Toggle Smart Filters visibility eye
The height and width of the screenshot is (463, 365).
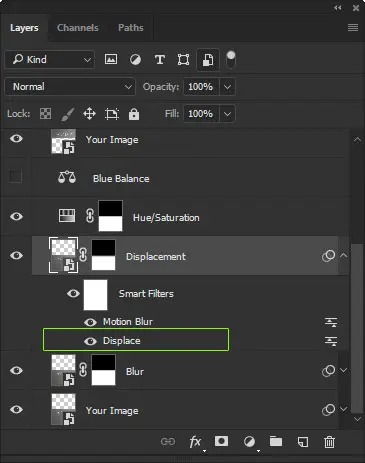(73, 294)
